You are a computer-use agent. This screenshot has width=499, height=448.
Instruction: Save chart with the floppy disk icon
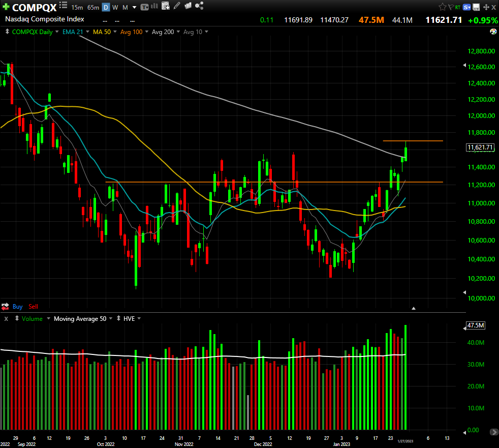pos(476,7)
